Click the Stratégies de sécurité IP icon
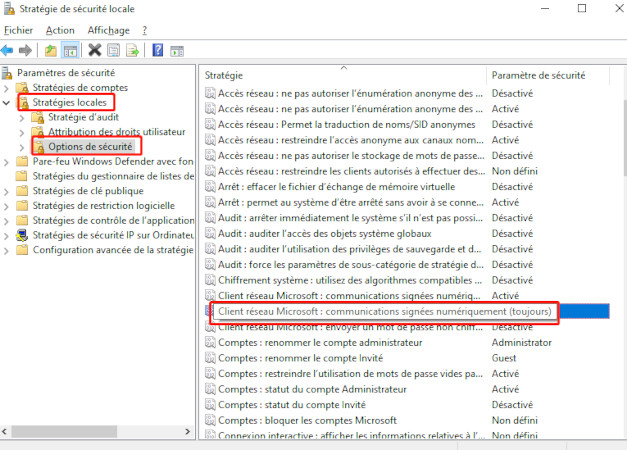 22,235
